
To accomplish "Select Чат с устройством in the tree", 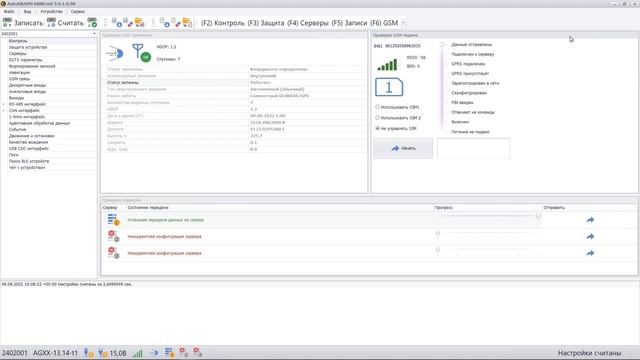I will [x=27, y=167].
